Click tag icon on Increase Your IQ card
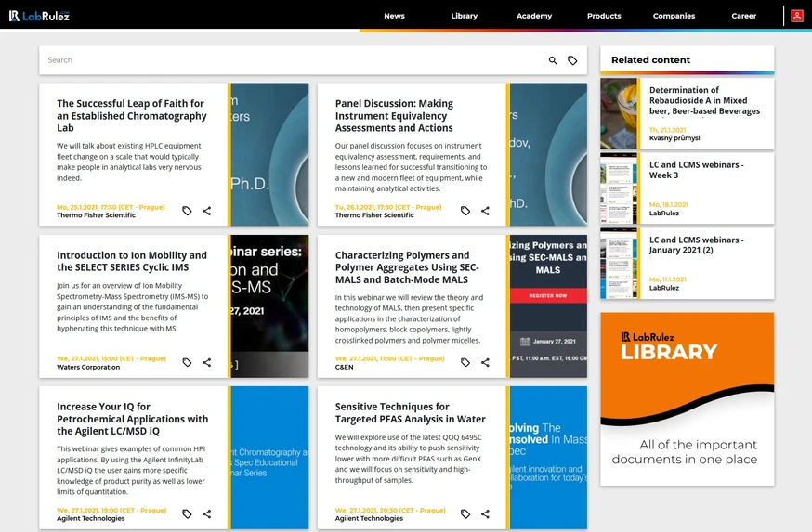This screenshot has height=532, width=812. coord(187,513)
